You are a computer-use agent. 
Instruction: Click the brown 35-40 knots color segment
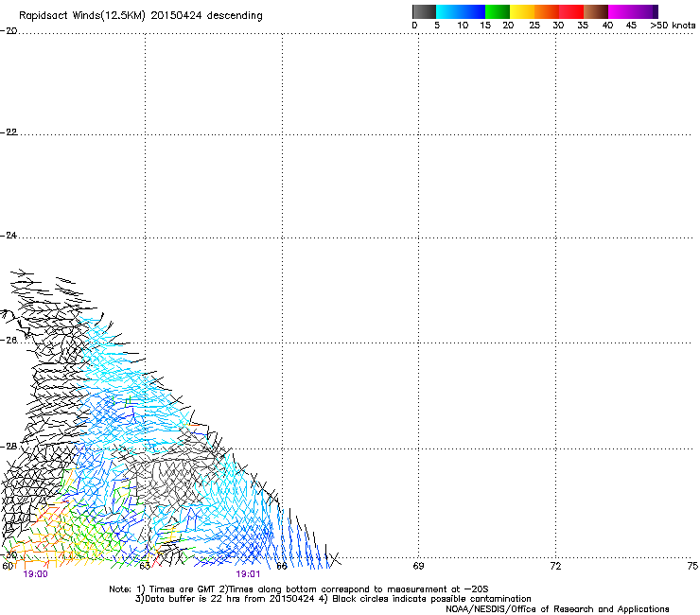click(596, 11)
